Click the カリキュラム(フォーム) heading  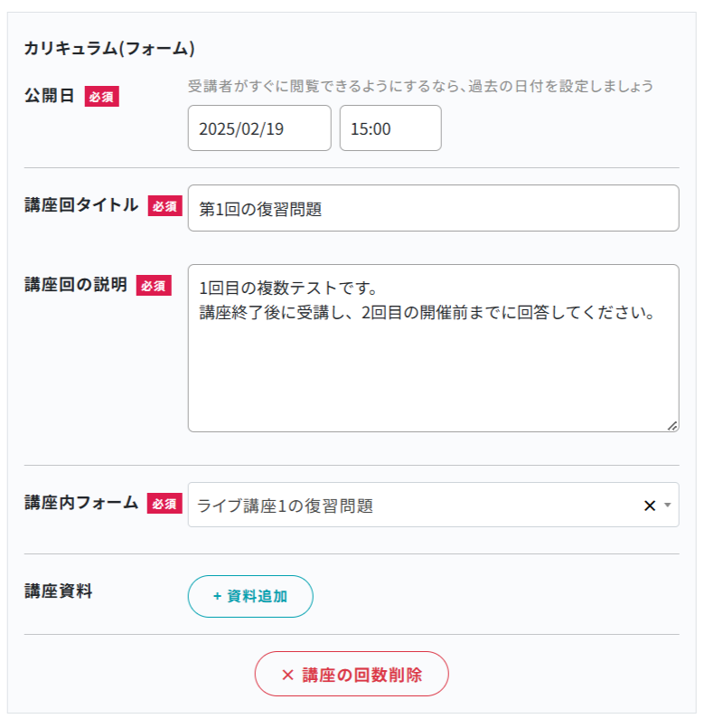tap(109, 49)
